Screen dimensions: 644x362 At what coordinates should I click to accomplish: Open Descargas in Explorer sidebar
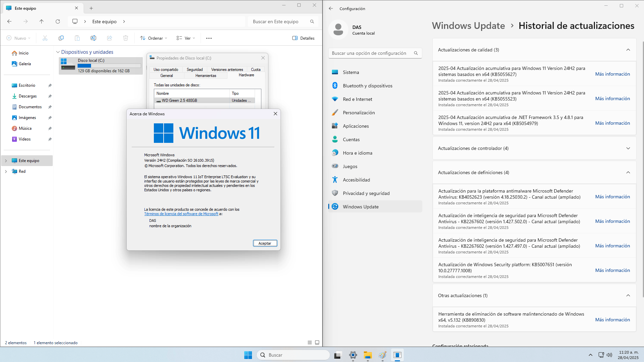(28, 96)
